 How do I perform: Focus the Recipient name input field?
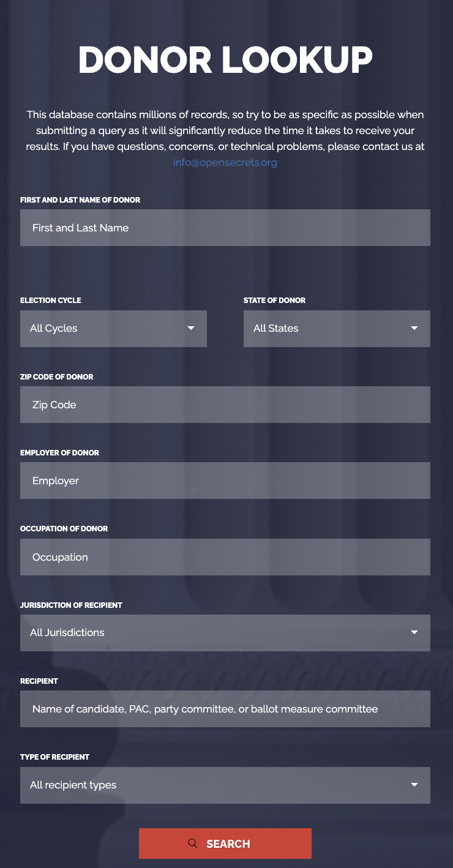(225, 709)
